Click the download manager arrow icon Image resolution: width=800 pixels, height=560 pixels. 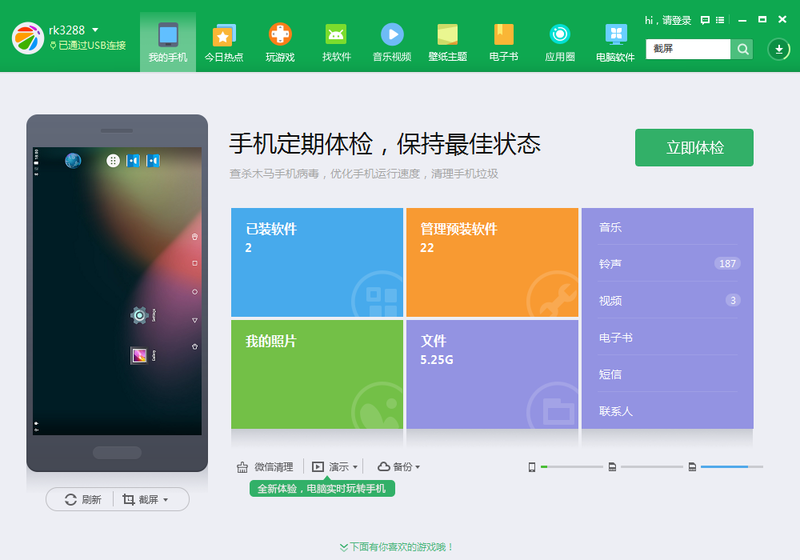click(x=778, y=49)
